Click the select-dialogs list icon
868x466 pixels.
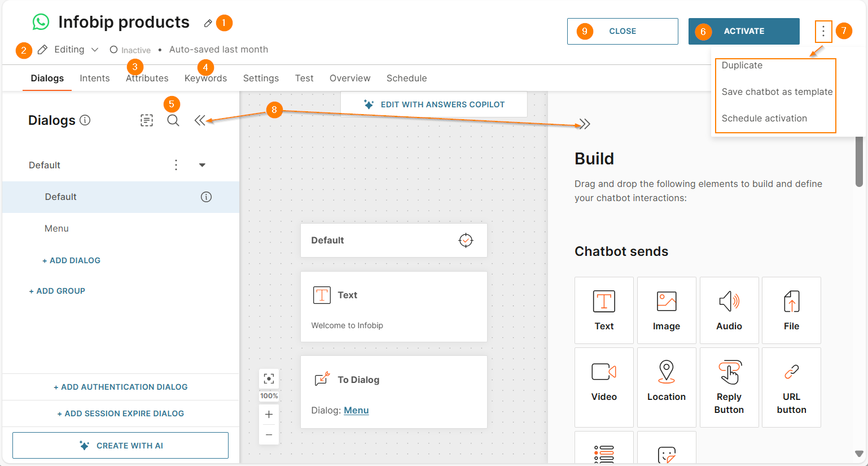pyautogui.click(x=147, y=120)
